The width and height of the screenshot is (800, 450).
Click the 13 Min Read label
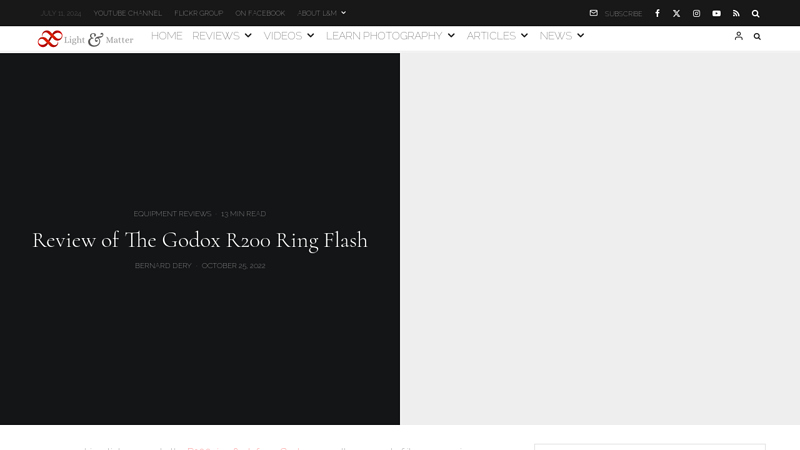[243, 214]
